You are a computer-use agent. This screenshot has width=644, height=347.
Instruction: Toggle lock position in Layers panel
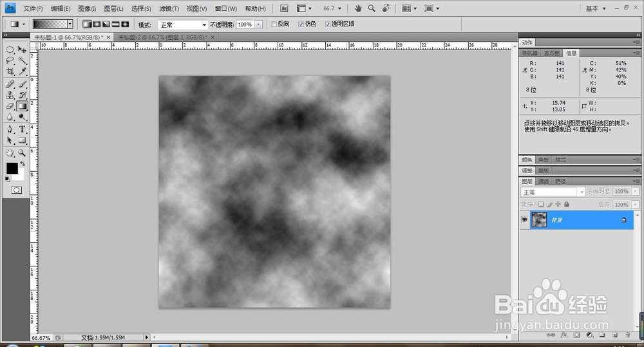[558, 204]
